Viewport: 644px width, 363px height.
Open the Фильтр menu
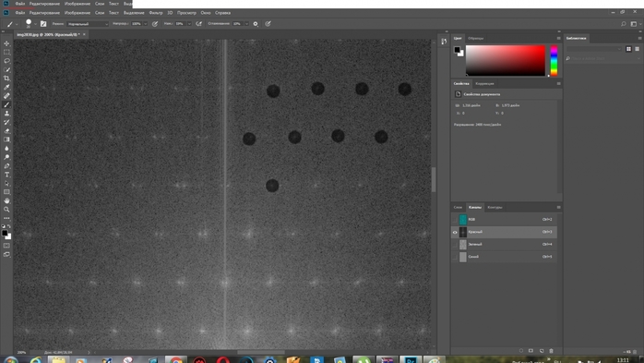coord(156,13)
